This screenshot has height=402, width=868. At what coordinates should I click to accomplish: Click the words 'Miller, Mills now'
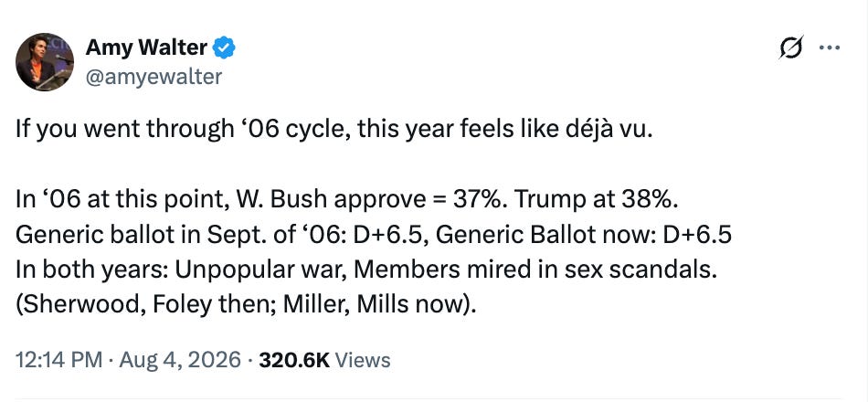375,306
